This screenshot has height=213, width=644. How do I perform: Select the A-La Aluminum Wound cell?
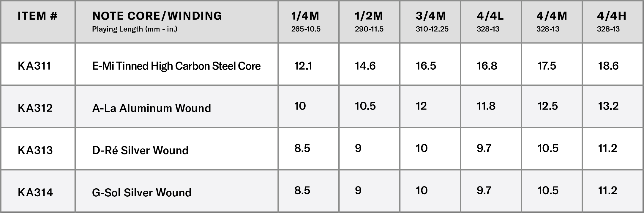point(151,108)
